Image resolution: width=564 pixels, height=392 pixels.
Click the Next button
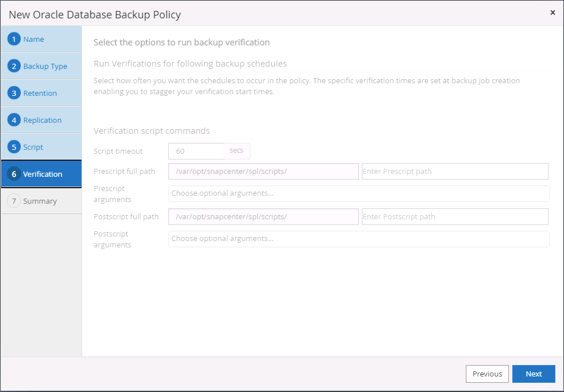tap(534, 374)
